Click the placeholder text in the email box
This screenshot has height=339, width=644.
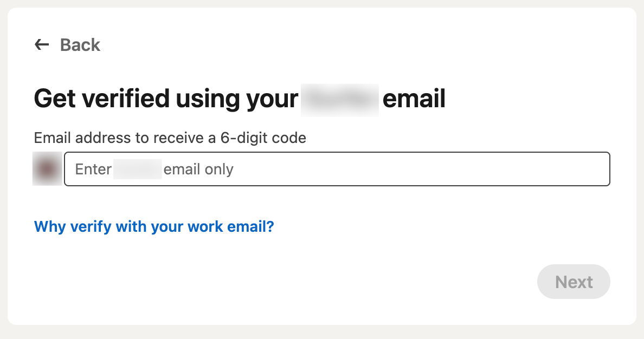(x=152, y=169)
